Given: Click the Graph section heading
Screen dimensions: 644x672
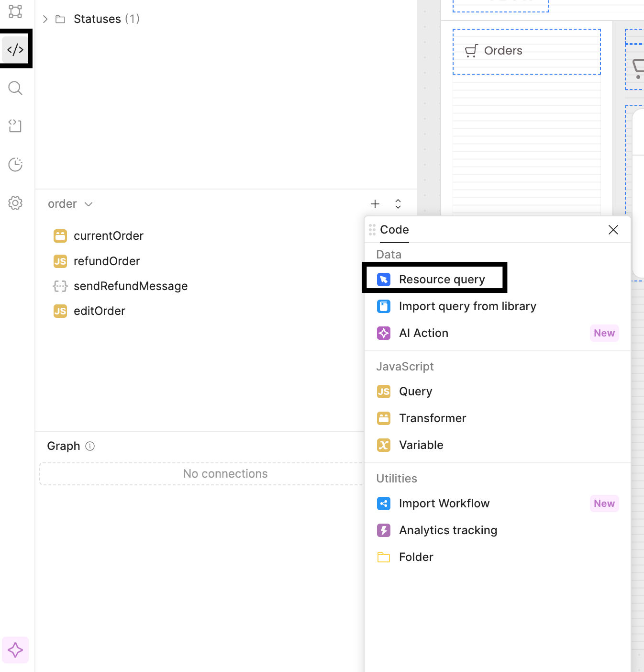Looking at the screenshot, I should click(x=64, y=446).
